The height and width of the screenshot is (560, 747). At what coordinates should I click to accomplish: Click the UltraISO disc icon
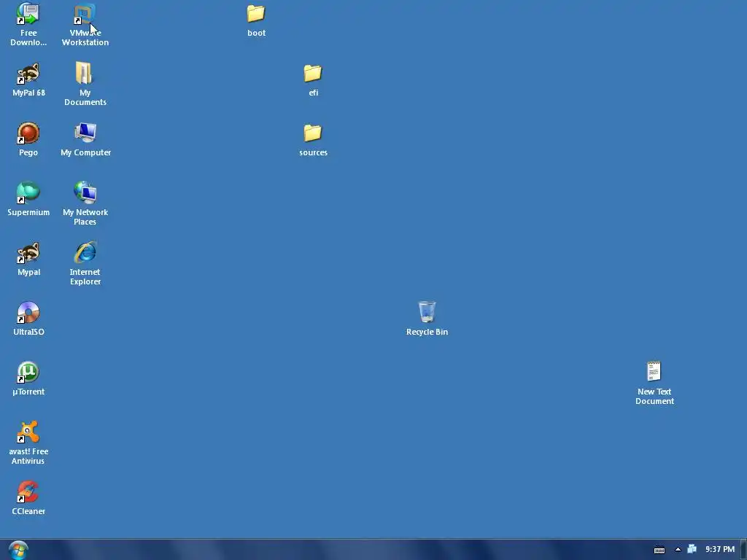28,313
